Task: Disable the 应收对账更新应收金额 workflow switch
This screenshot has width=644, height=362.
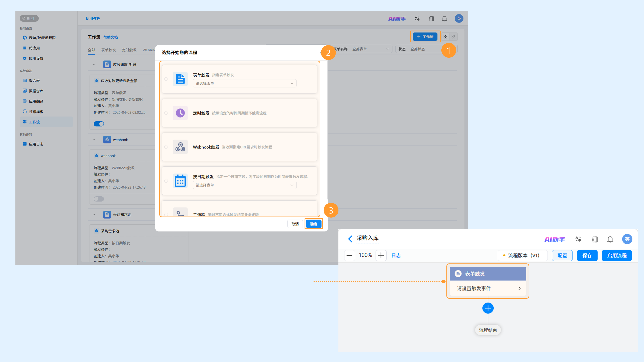Action: coord(99,124)
